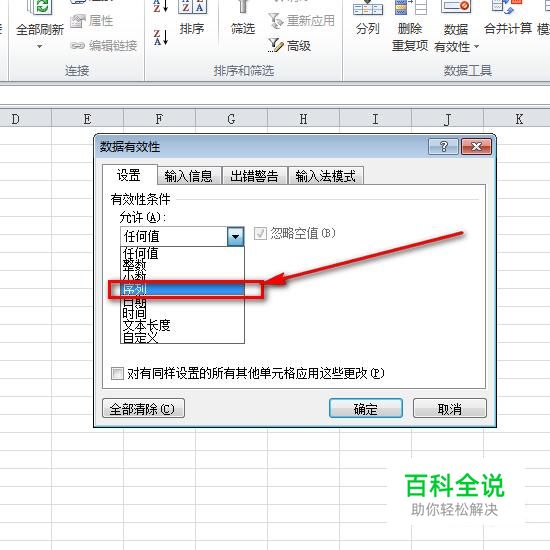This screenshot has width=550, height=550.
Task: Switch to the 输入信息 tab
Action: (189, 176)
